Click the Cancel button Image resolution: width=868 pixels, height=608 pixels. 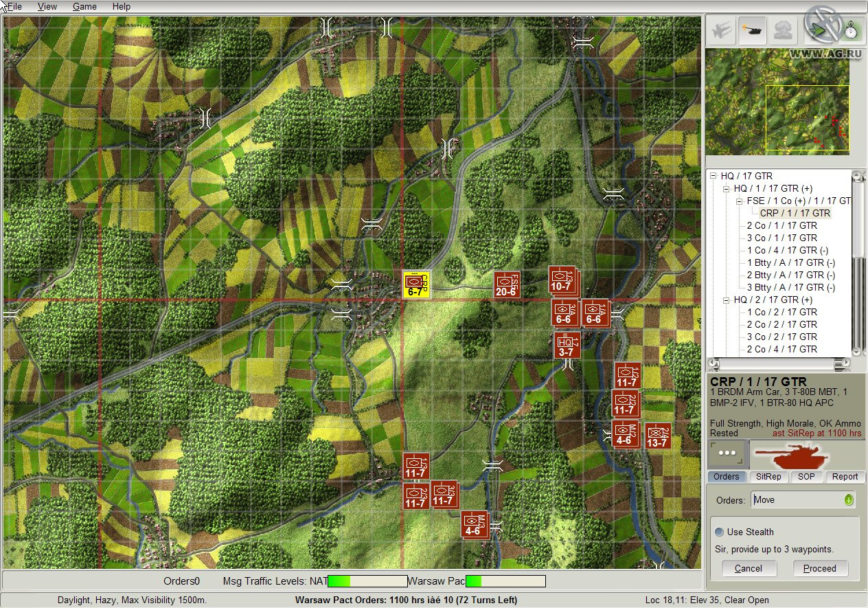[x=749, y=568]
